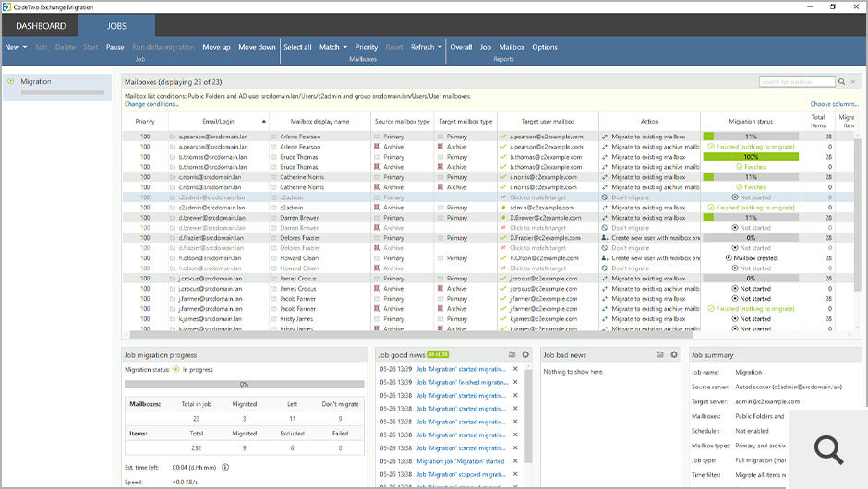Click b.thomas 100% migration progress bar
The image size is (868, 489).
[750, 157]
